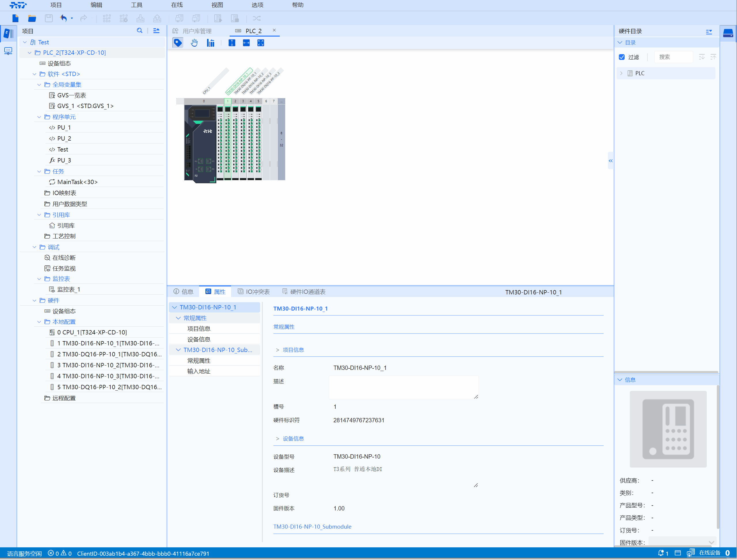This screenshot has height=560, width=737.
Task: Click the fit-width horizontal arrows icon
Action: [246, 43]
